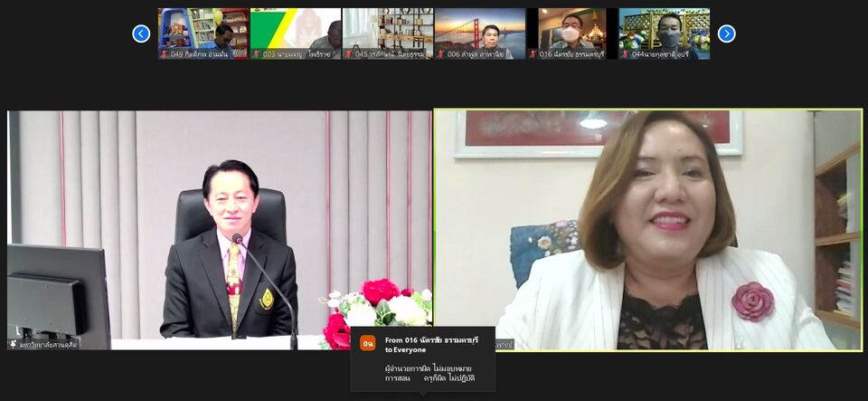
Task: Click muted mic icon of participant 044
Action: 625,54
